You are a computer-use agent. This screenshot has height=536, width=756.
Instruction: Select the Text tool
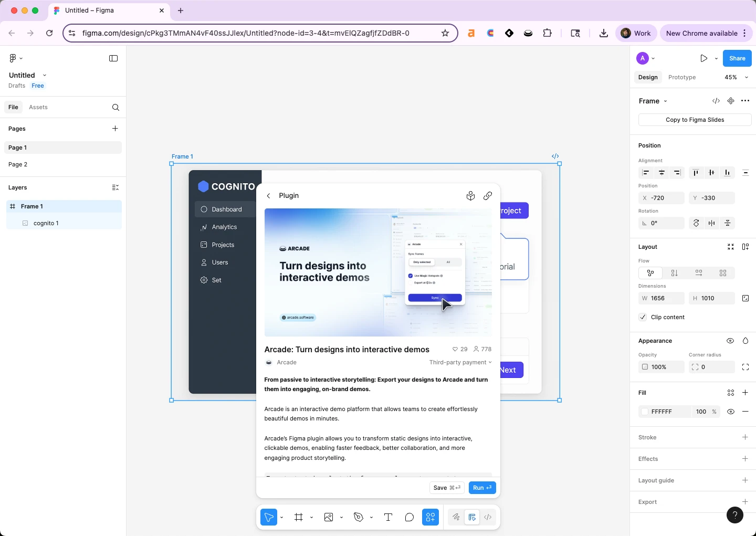coord(388,518)
